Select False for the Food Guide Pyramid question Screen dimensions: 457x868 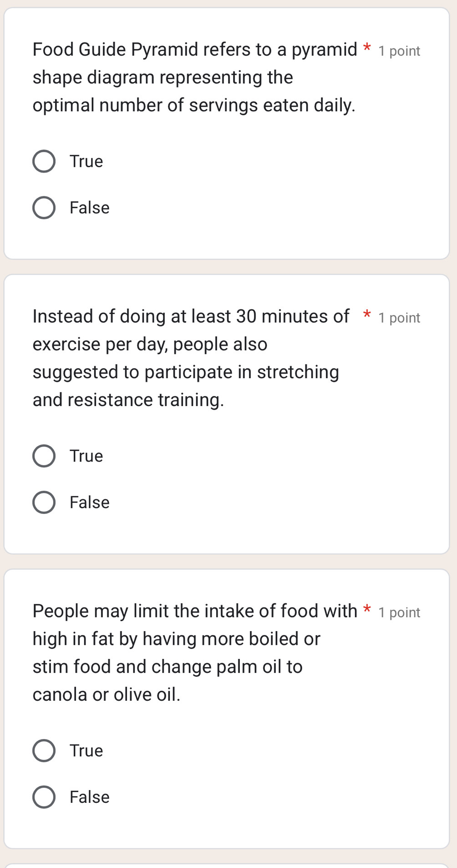pos(44,207)
